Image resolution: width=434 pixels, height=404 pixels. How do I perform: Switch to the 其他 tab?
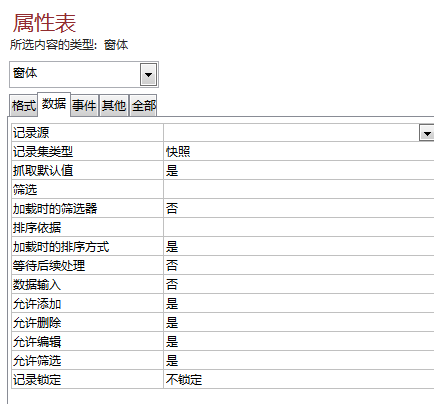pos(114,106)
